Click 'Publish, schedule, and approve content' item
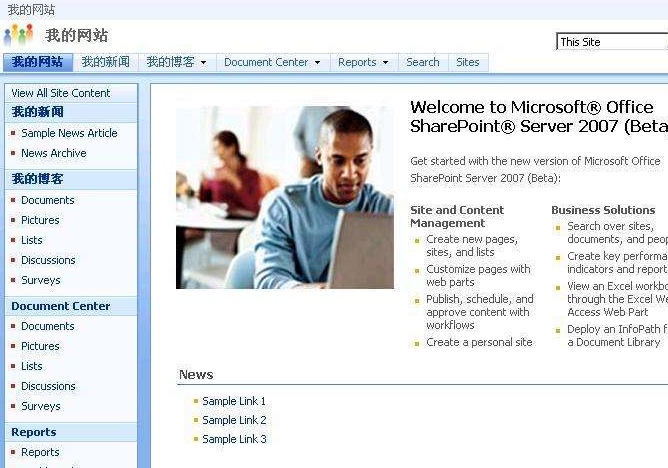The width and height of the screenshot is (668, 468). tap(480, 312)
